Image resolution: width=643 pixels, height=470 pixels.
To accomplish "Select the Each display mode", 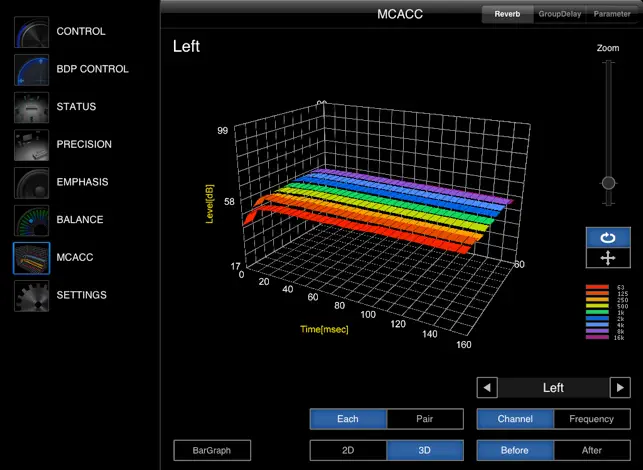I will click(348, 419).
